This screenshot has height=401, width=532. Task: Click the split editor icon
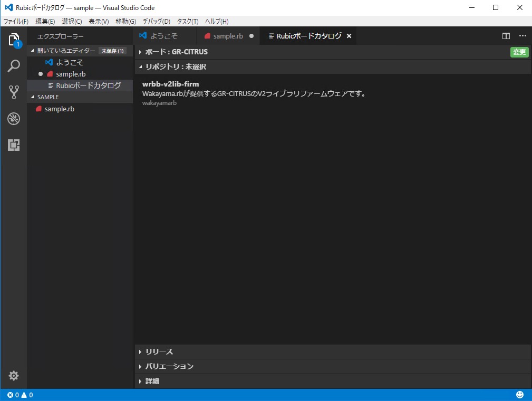click(x=506, y=36)
